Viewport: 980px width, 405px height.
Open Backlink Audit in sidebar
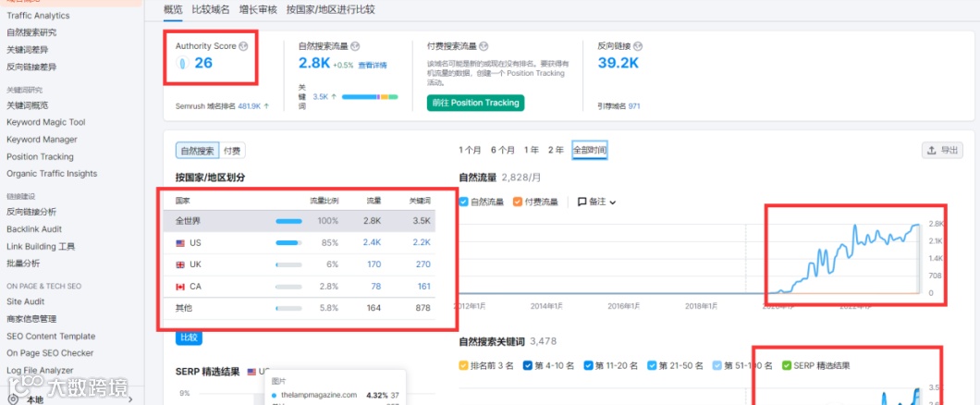pos(34,228)
